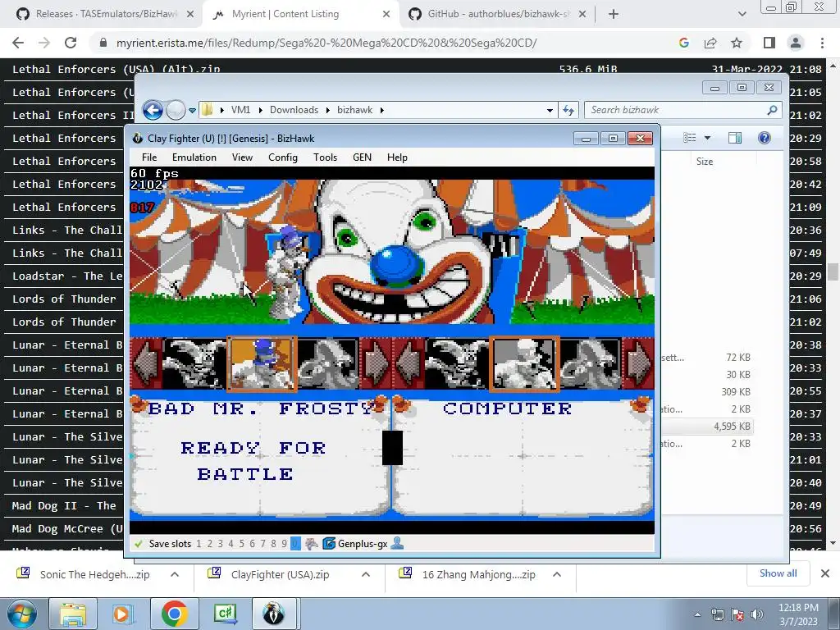Screen dimensions: 840x630
Task: Expand options for 16 Zhang Mahjong zip download
Action: click(x=557, y=574)
